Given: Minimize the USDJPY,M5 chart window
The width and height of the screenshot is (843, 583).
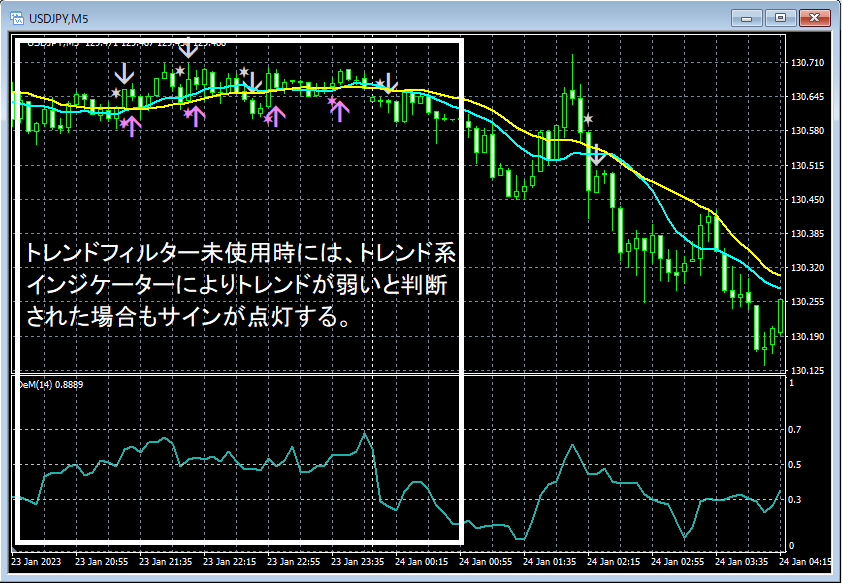Looking at the screenshot, I should [746, 18].
